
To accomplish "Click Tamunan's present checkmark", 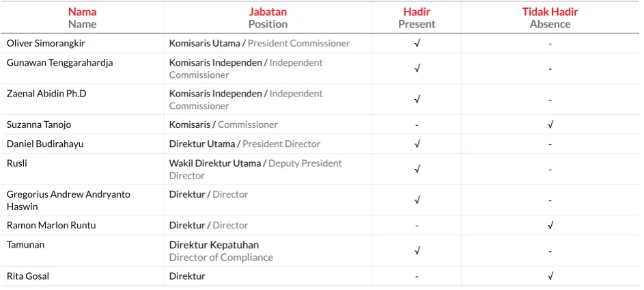I will pos(417,251).
